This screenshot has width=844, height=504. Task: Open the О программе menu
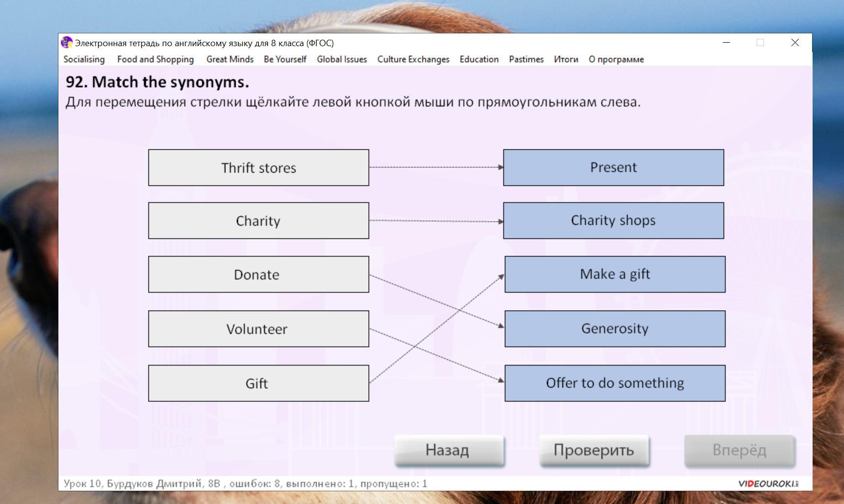616,59
